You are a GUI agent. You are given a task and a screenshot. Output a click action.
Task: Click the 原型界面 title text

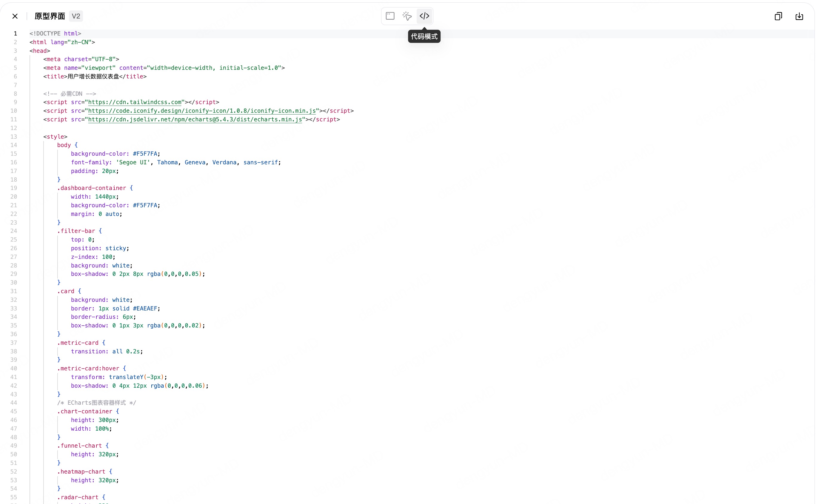pyautogui.click(x=50, y=16)
